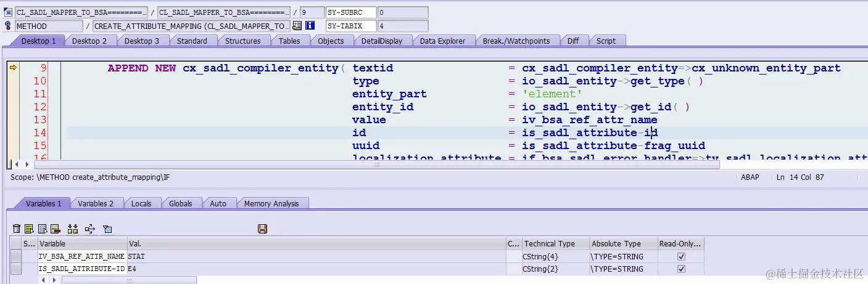Viewport: 868px width, 284px height.
Task: Select the Memory Analysis tab
Action: tap(271, 203)
